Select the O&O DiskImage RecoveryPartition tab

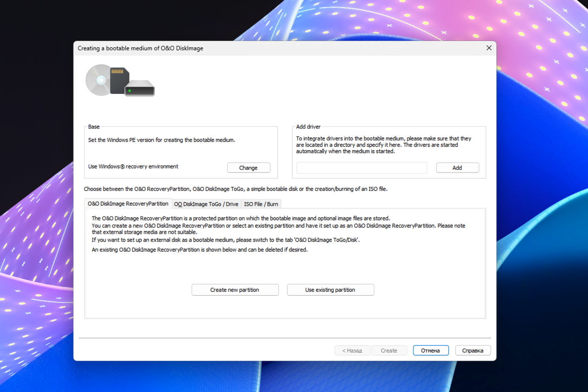click(x=128, y=204)
